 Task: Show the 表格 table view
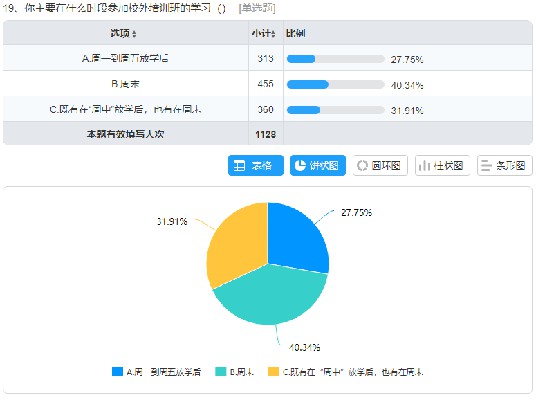(256, 165)
